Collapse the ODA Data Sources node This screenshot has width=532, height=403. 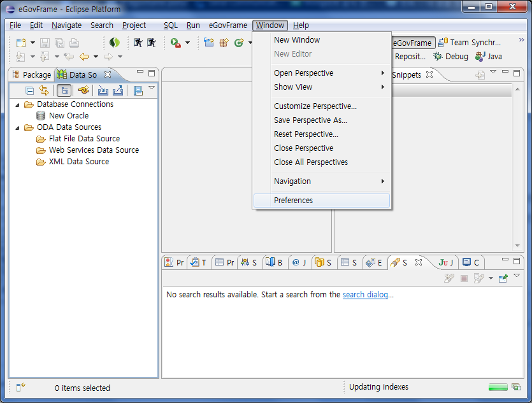[x=18, y=127]
